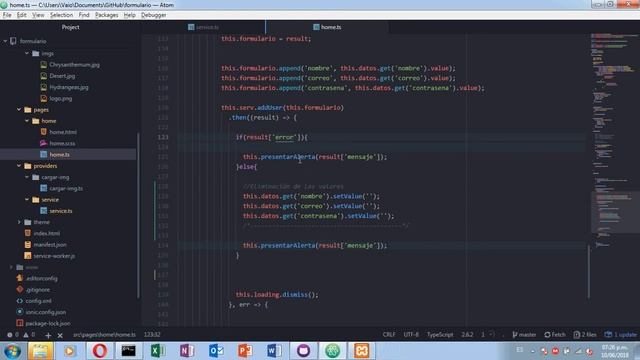Select the Project panel tab
This screenshot has width=640, height=360.
pyautogui.click(x=70, y=27)
